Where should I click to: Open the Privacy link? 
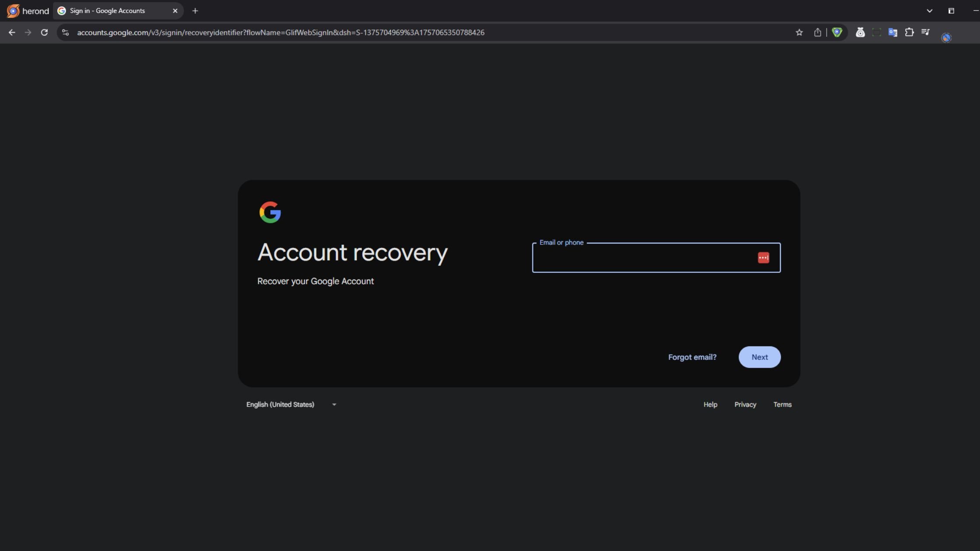(745, 405)
